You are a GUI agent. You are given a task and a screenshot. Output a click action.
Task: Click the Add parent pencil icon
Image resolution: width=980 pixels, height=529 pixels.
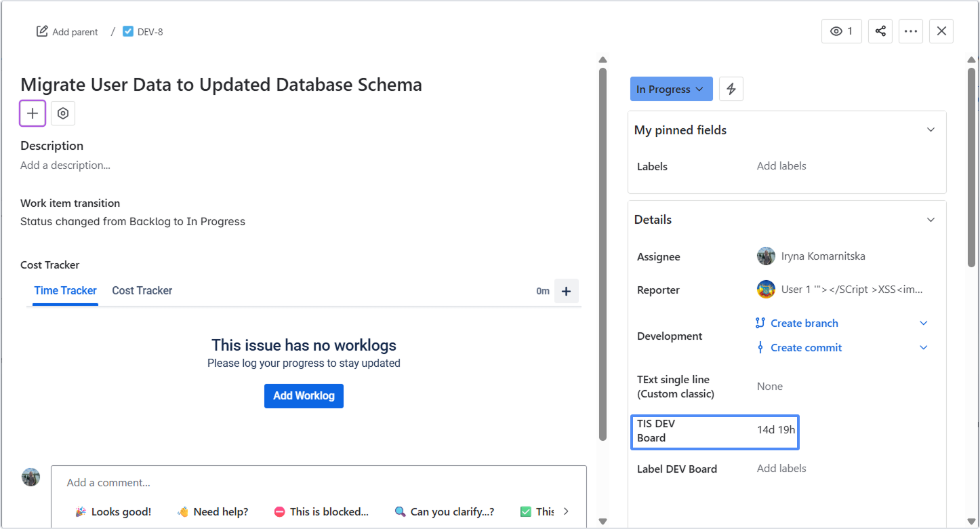click(43, 31)
